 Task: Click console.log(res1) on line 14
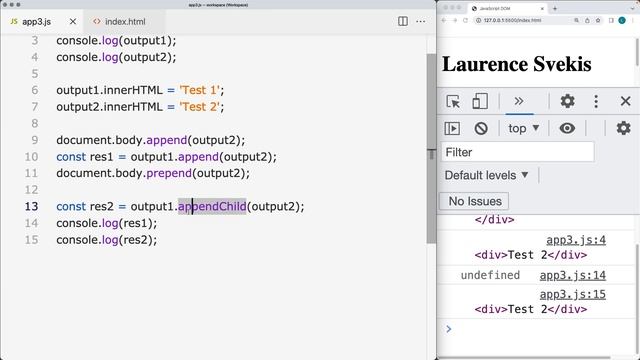(x=107, y=223)
